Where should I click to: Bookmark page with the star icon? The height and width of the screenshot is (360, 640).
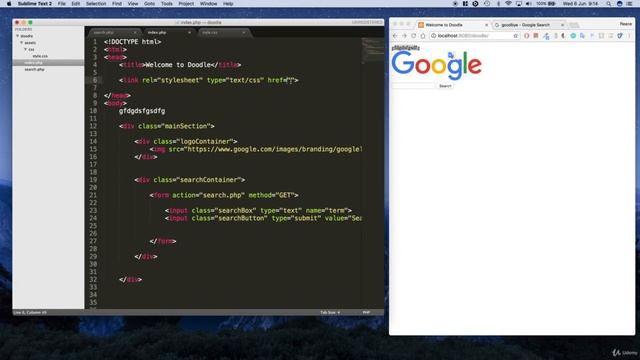pyautogui.click(x=516, y=36)
